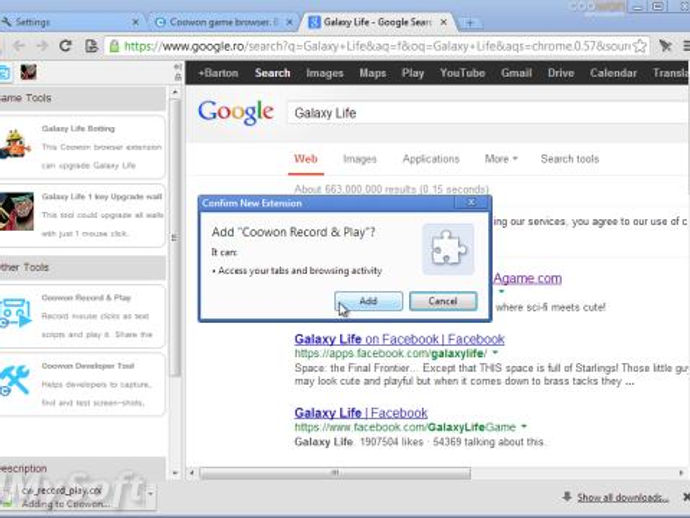Switch to the Settings tab
The height and width of the screenshot is (518, 690).
coord(68,22)
